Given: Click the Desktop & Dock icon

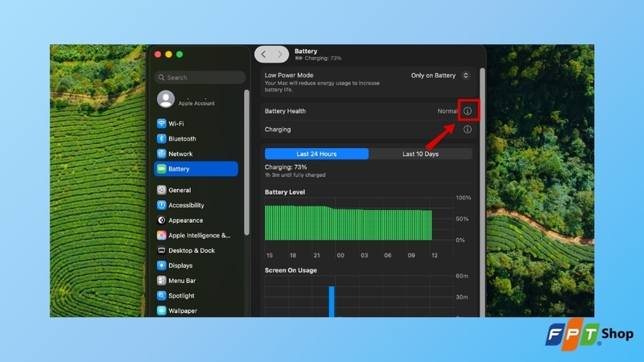Looking at the screenshot, I should tap(162, 250).
